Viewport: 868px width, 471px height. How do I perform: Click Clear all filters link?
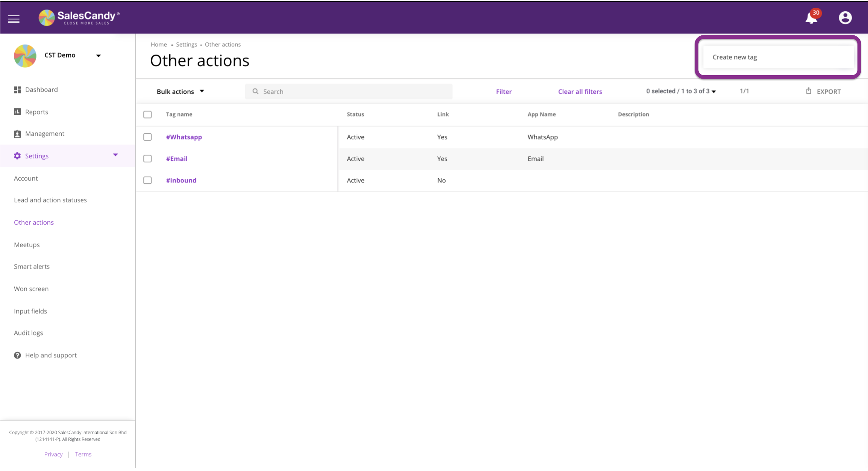580,91
